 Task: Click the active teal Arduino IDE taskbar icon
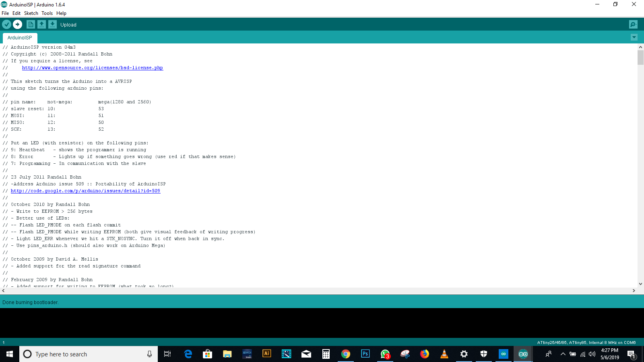[523, 354]
